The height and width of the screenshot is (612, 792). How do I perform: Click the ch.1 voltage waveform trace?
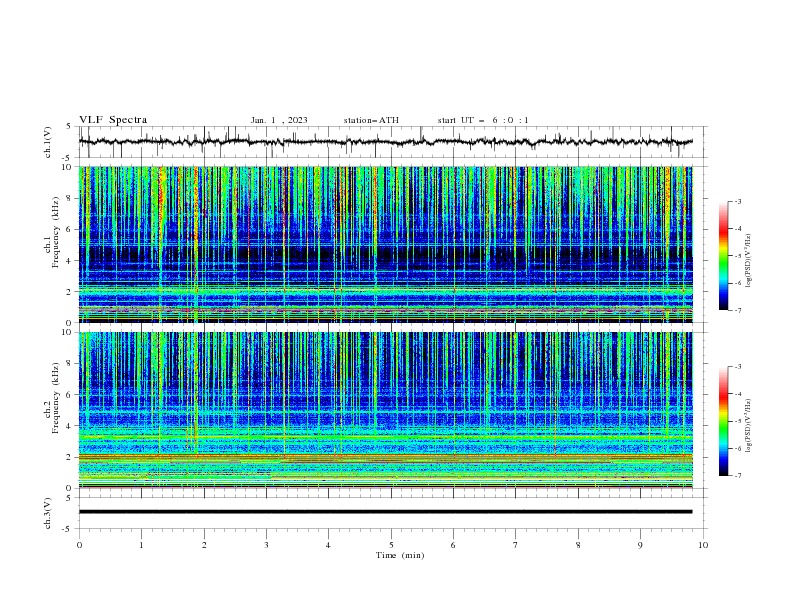[x=385, y=142]
